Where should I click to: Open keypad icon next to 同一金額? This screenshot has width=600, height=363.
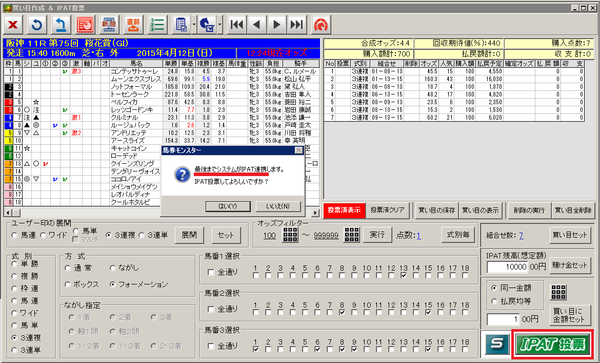pyautogui.click(x=558, y=292)
